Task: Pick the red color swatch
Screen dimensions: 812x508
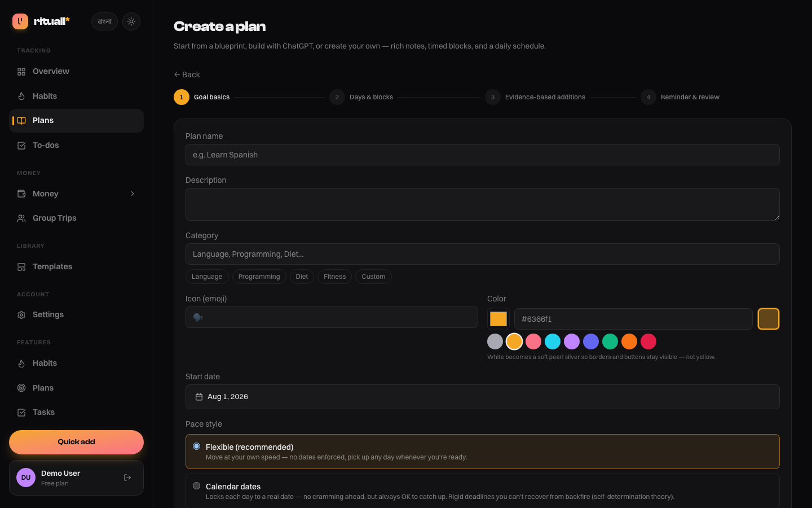Action: (x=648, y=341)
